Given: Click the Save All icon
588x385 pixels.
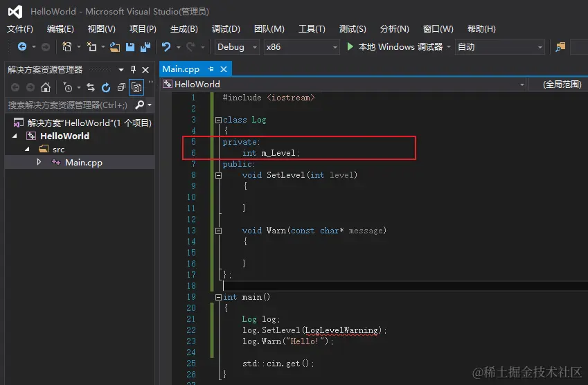Looking at the screenshot, I should coord(145,47).
